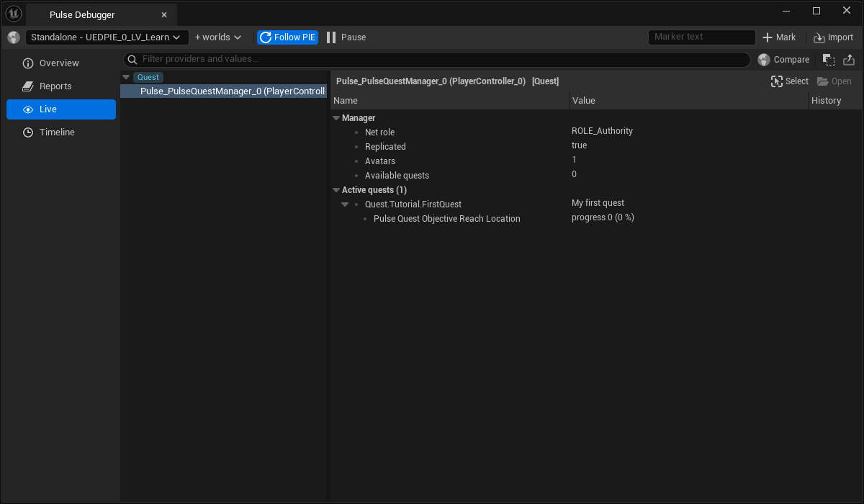Click the Pulse Quest Objective Reach Location row
This screenshot has width=864, height=504.
point(595,219)
